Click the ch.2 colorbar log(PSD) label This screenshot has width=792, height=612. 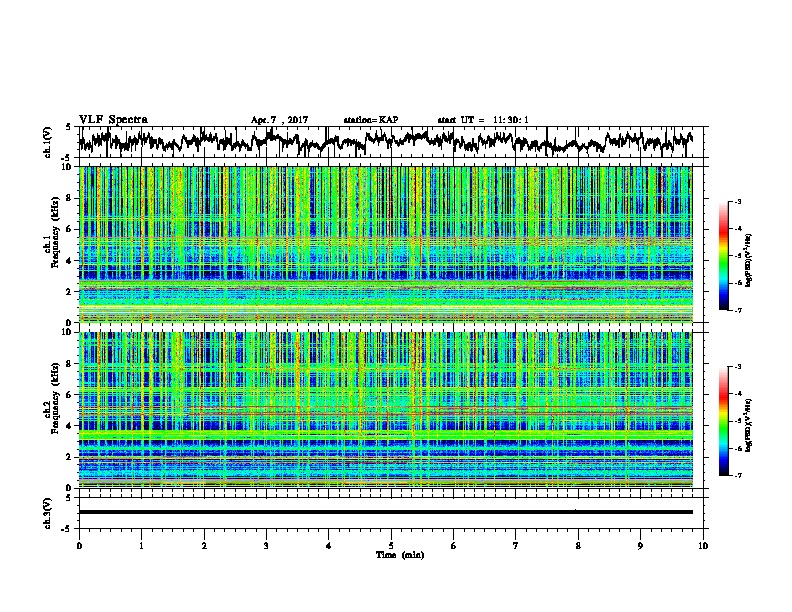[749, 424]
